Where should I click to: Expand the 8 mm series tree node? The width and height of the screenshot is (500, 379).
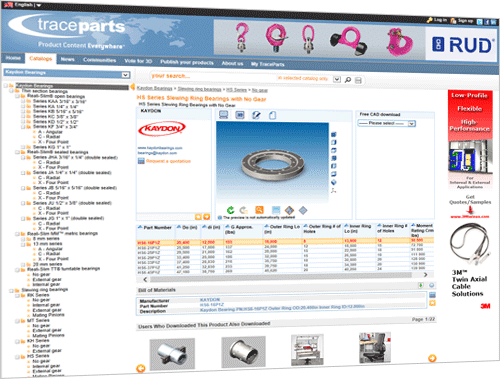23,239
